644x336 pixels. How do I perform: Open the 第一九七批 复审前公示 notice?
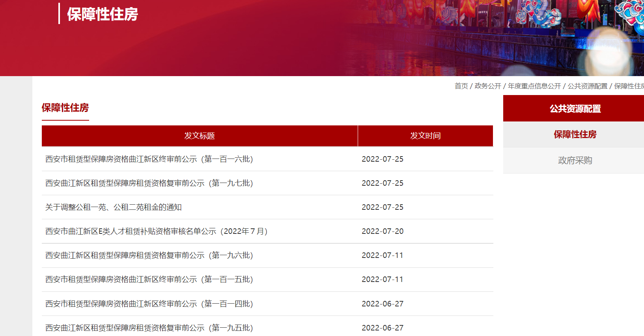tap(149, 183)
